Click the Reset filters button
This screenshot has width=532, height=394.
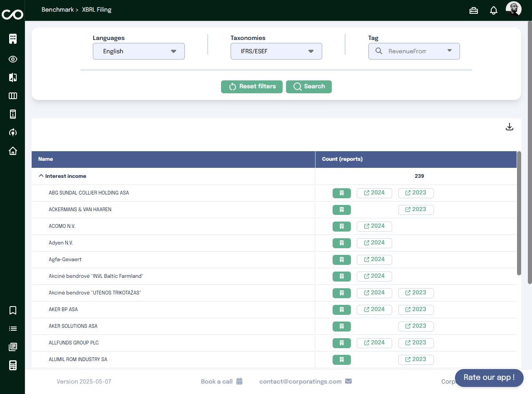pyautogui.click(x=252, y=87)
